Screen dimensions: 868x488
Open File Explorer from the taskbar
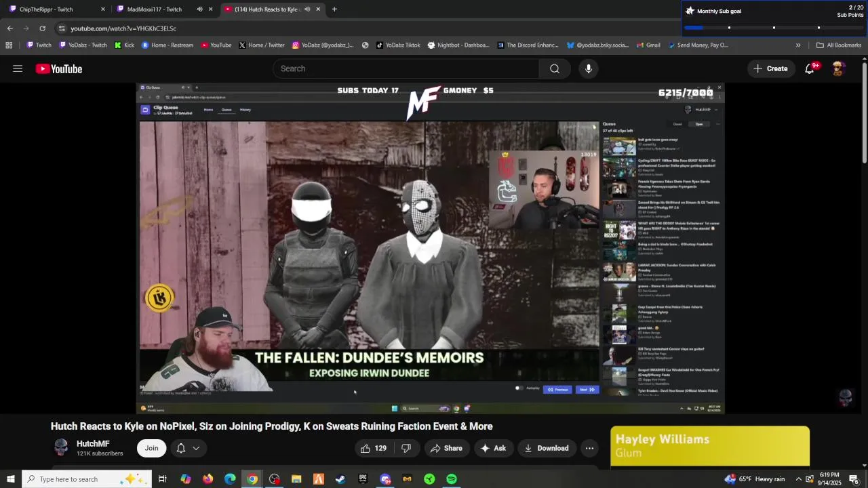point(296,479)
